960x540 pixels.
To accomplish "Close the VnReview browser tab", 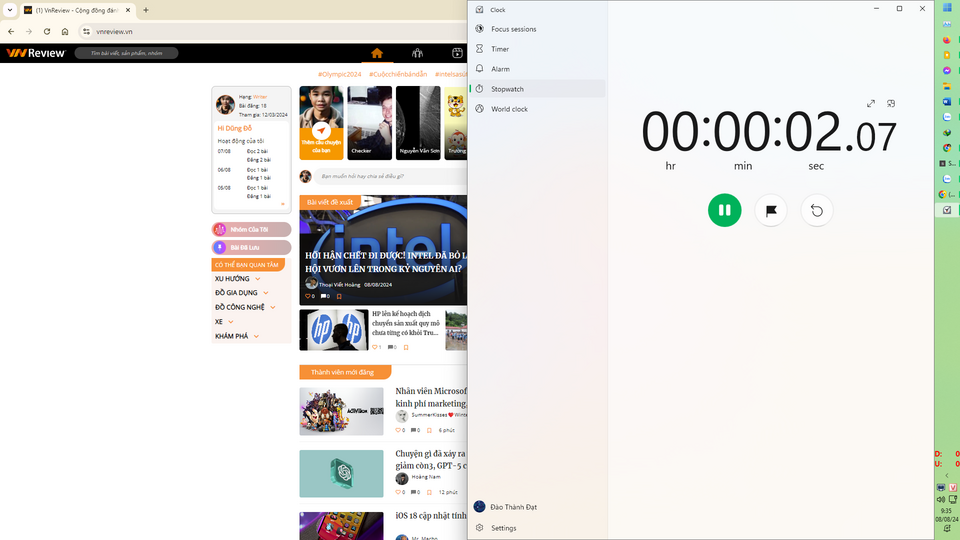I will coord(128,10).
